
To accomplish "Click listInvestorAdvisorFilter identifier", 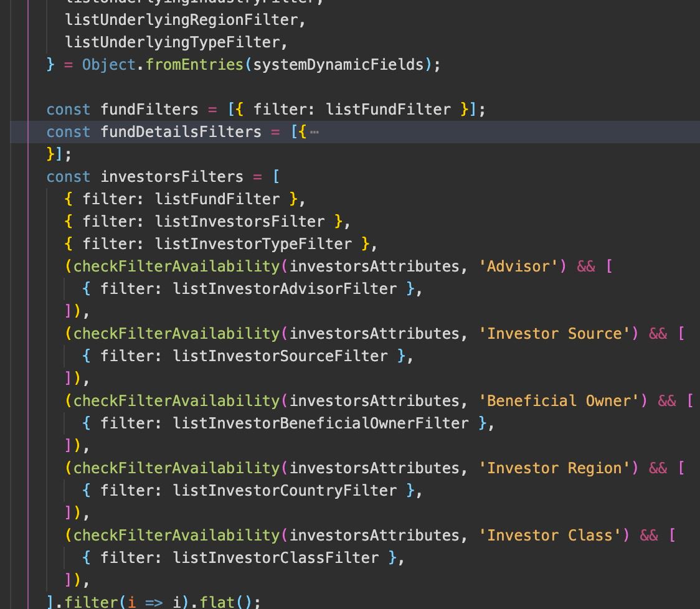I will 285,289.
